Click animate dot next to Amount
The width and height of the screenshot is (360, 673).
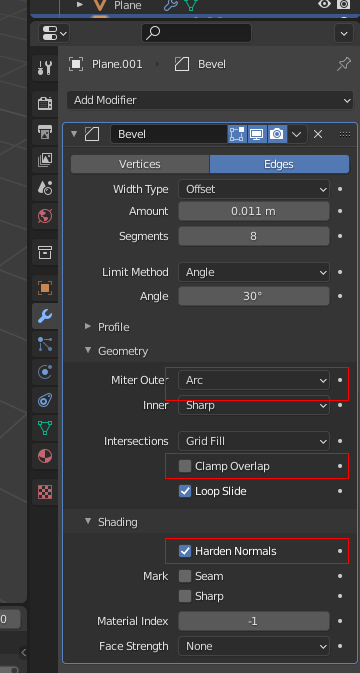(x=340, y=211)
